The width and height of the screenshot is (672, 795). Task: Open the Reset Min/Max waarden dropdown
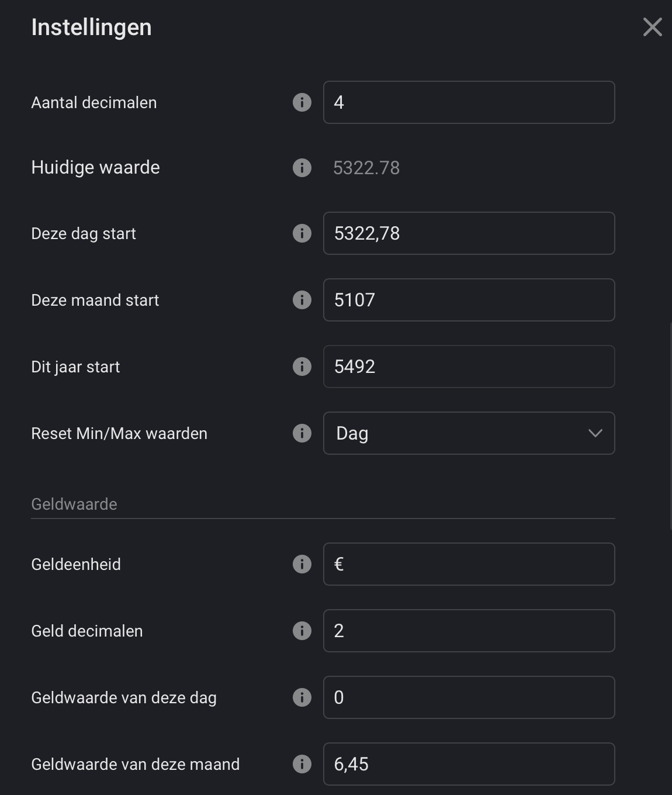[x=469, y=433]
